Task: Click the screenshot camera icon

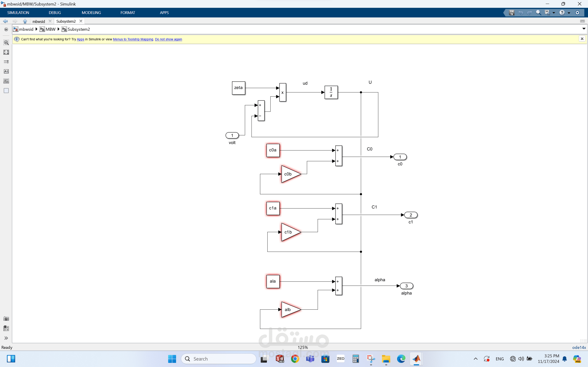Action: [6, 319]
